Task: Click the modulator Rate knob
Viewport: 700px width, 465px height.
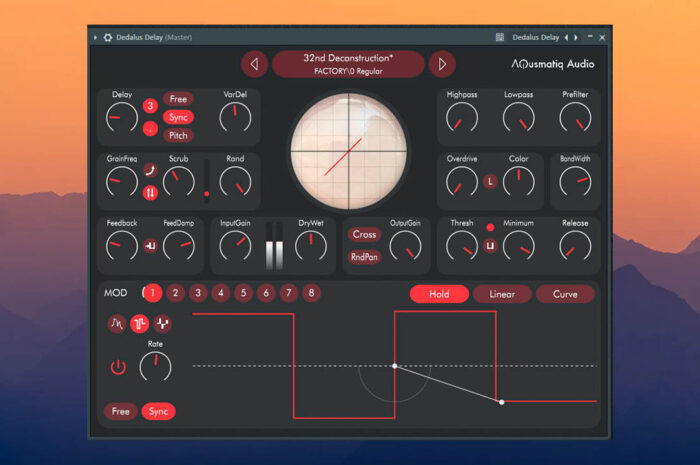Action: pyautogui.click(x=155, y=367)
